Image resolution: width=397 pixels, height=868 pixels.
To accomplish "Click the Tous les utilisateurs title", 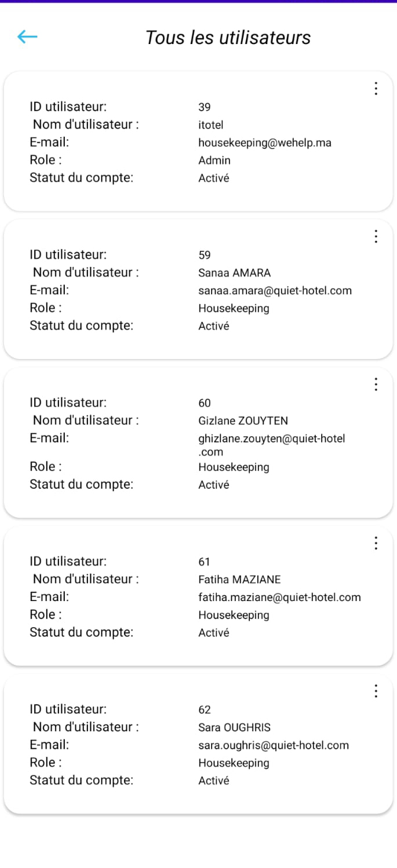I will [228, 38].
